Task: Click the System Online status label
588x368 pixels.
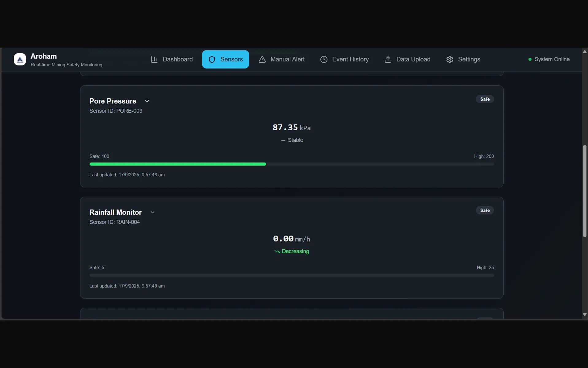Action: point(552,59)
